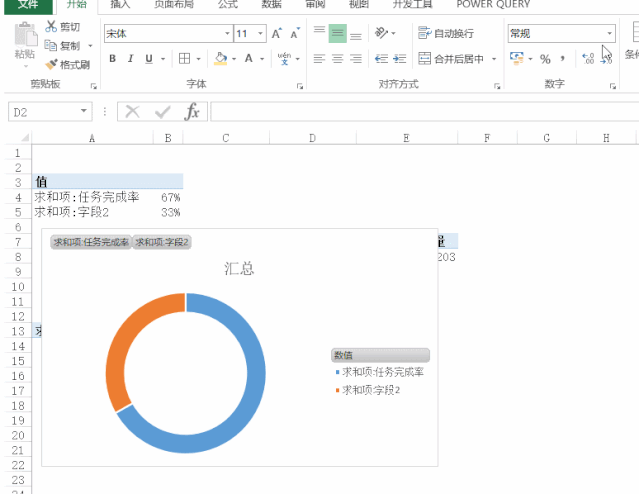639x494 pixels.
Task: Increase the indent
Action: click(x=400, y=59)
